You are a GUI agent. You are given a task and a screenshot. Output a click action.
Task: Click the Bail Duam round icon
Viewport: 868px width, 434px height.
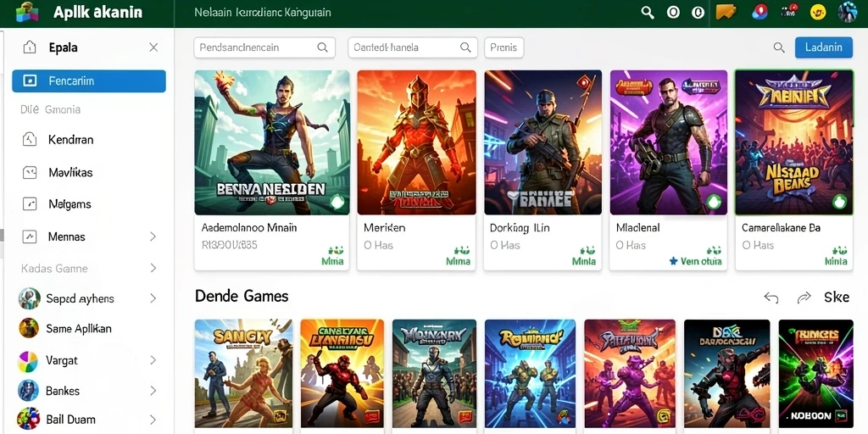coord(28,419)
